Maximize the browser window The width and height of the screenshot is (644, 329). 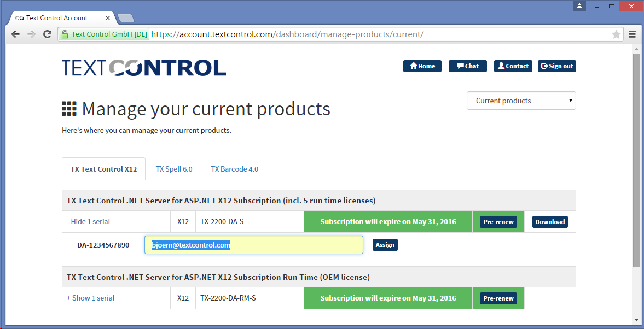tap(612, 6)
